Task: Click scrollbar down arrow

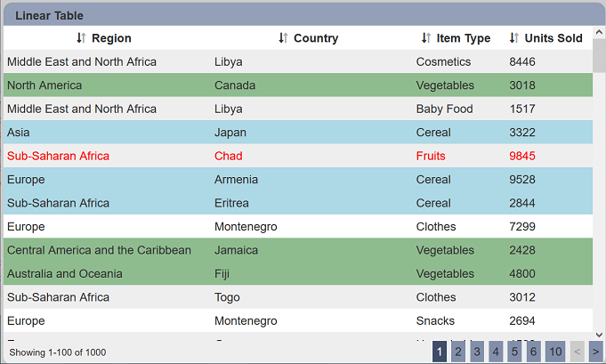Action: pyautogui.click(x=599, y=335)
